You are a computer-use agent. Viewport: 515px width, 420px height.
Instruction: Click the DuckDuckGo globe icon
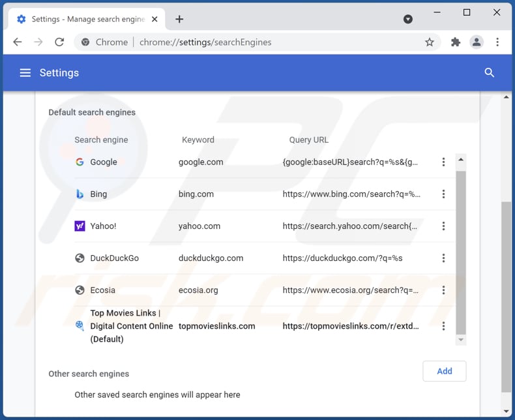tap(80, 258)
